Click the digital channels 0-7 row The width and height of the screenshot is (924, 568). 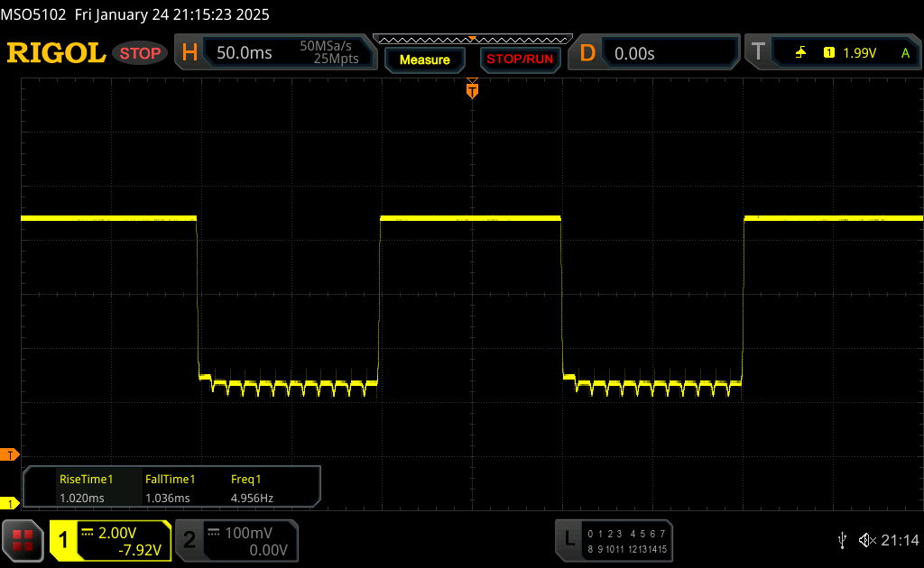626,534
